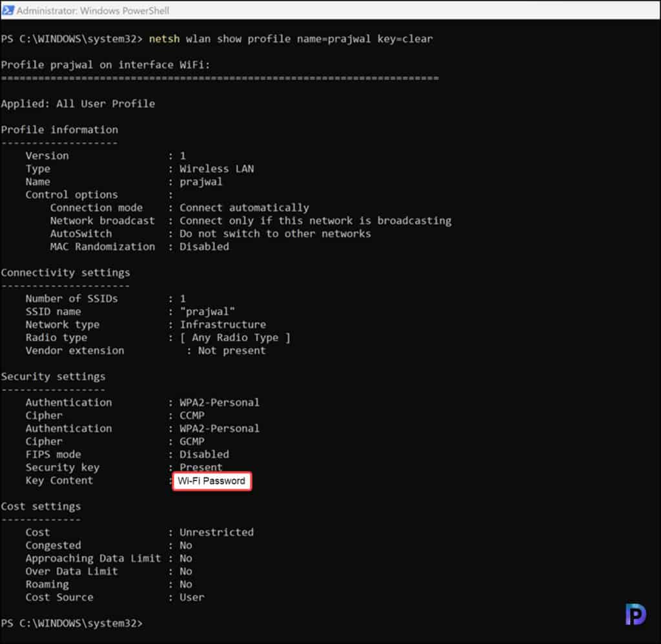This screenshot has width=661, height=644.
Task: Click the 'key=clear' argument in the command
Action: (x=405, y=39)
